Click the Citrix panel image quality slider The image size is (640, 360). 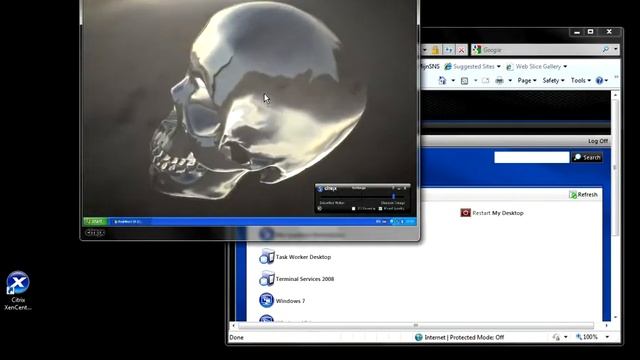393,196
